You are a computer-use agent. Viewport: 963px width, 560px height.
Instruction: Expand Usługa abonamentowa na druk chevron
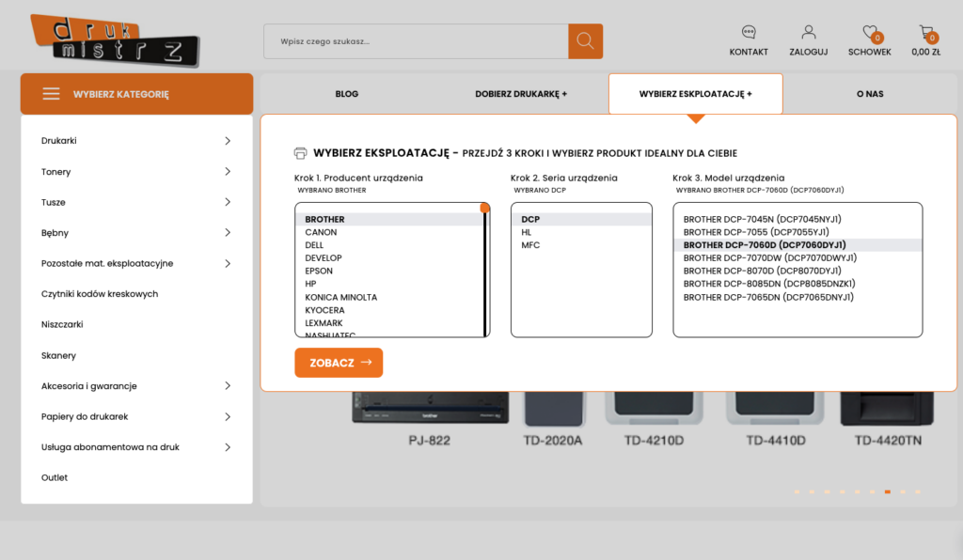pos(228,447)
